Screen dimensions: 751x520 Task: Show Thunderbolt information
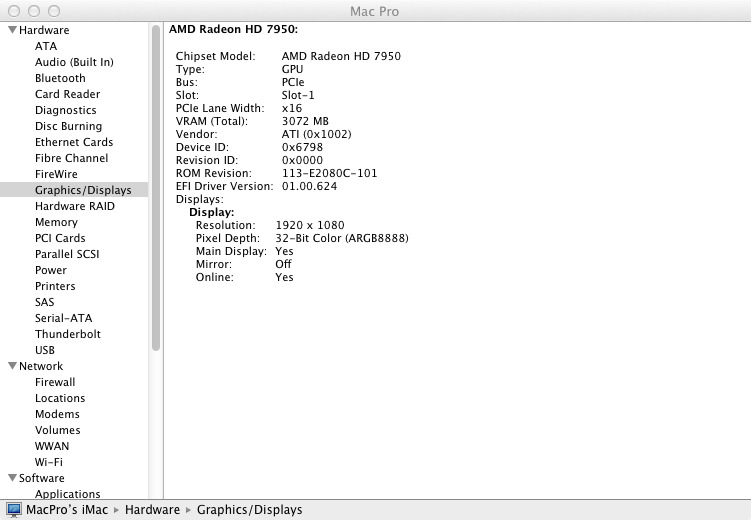(68, 334)
